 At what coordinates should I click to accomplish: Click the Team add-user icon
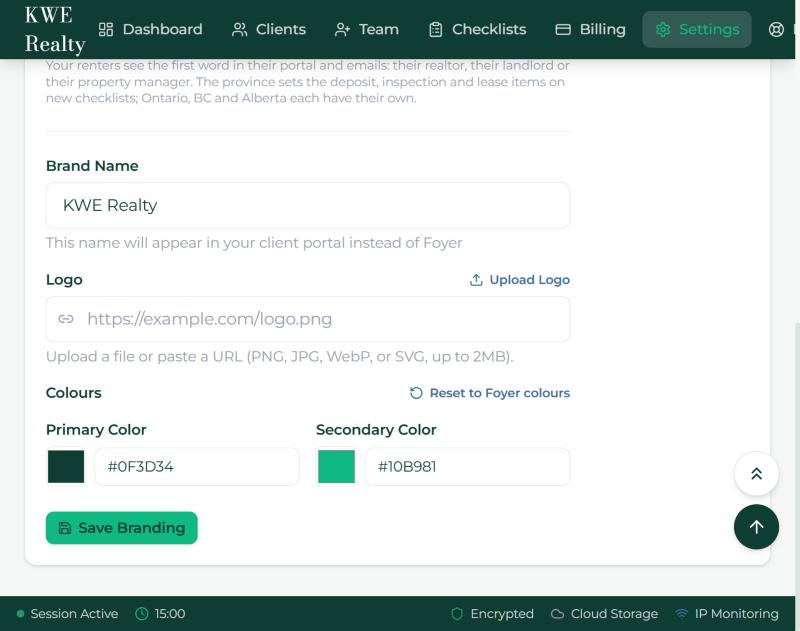(x=342, y=30)
